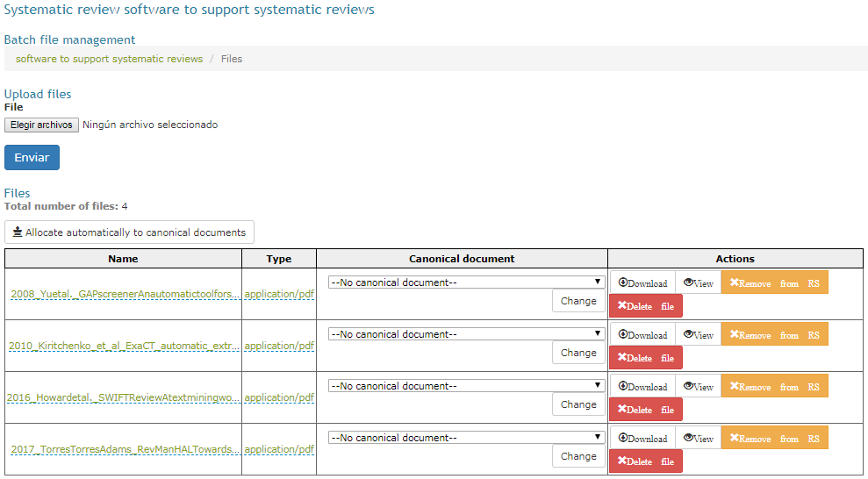The height and width of the screenshot is (479, 868).
Task: Remove 2017_TorresTorresAdams file from RS
Action: point(774,438)
